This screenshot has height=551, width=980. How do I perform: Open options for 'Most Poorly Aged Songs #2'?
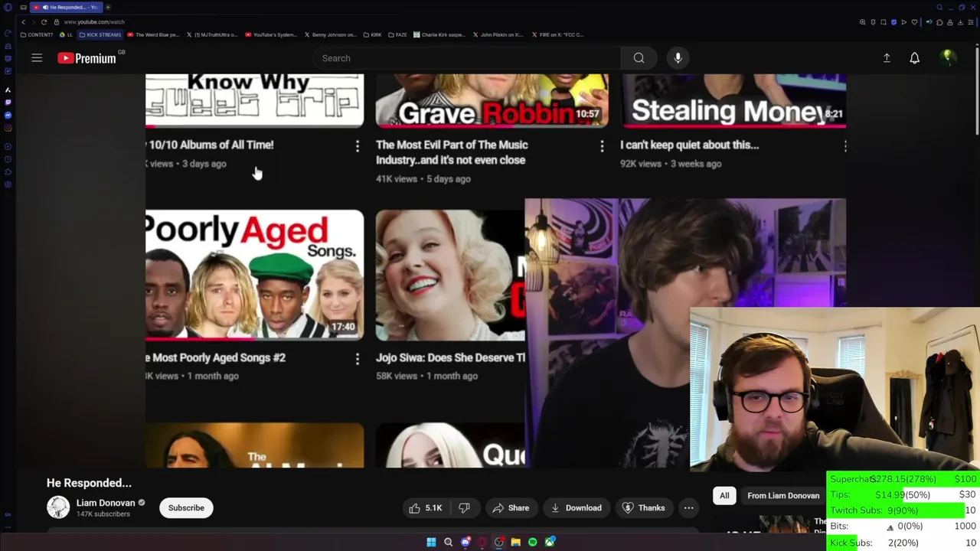[357, 358]
